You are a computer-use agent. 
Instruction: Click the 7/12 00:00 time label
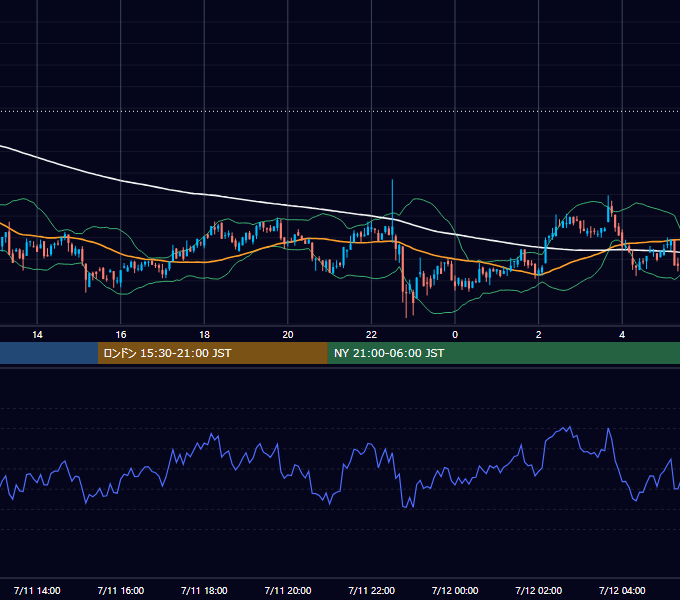click(455, 590)
